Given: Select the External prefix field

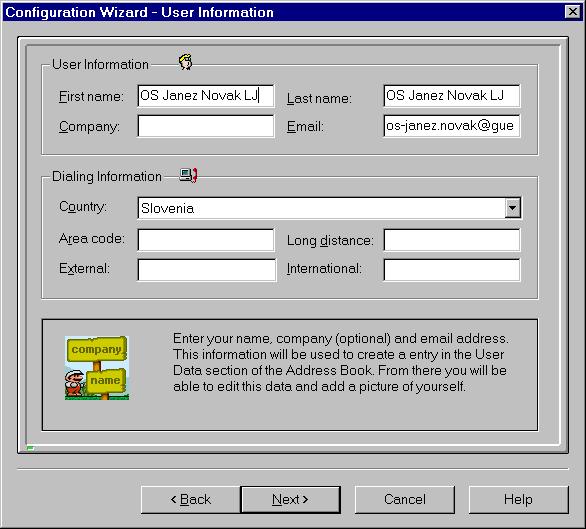Looking at the screenshot, I should (x=207, y=270).
